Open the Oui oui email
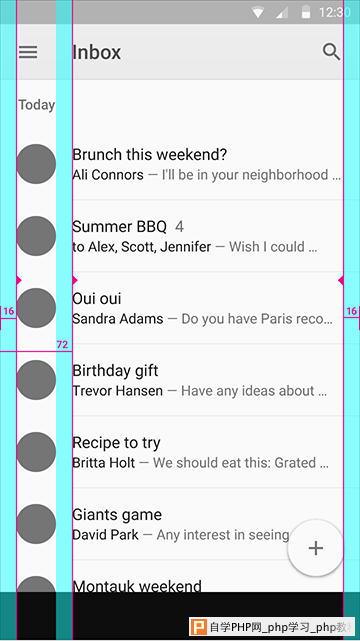 click(x=180, y=308)
